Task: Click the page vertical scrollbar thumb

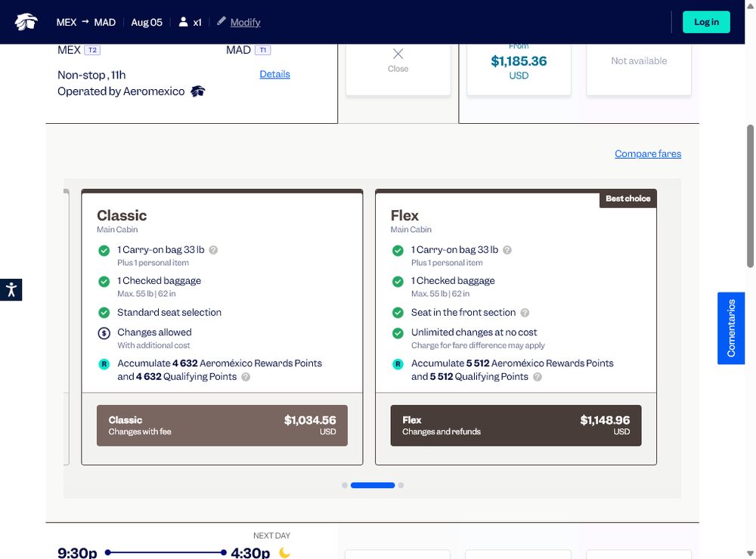Action: coord(750,196)
